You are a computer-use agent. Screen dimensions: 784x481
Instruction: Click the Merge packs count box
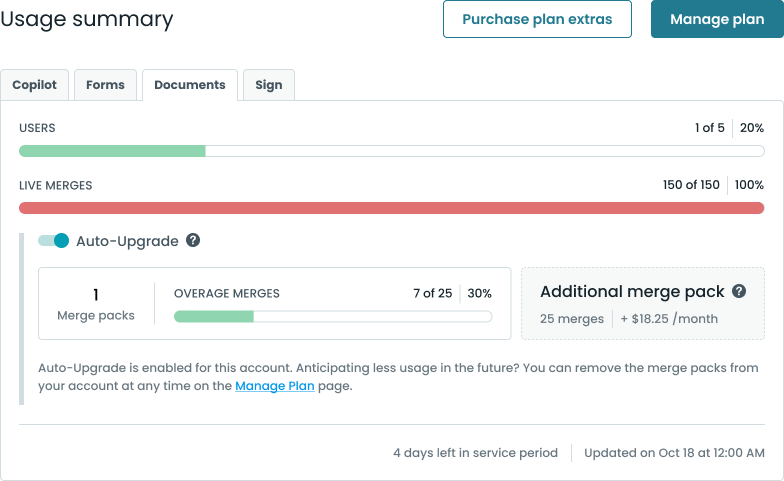click(96, 303)
